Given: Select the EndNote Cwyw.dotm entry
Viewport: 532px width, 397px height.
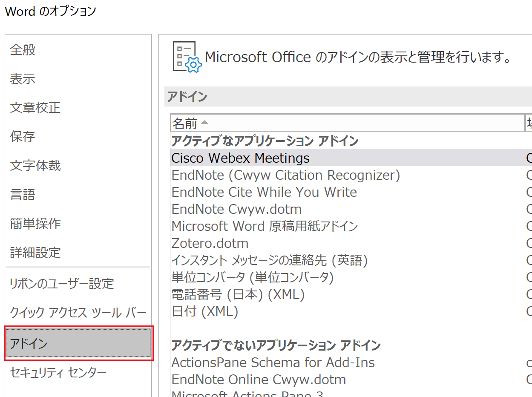Looking at the screenshot, I should point(351,209).
